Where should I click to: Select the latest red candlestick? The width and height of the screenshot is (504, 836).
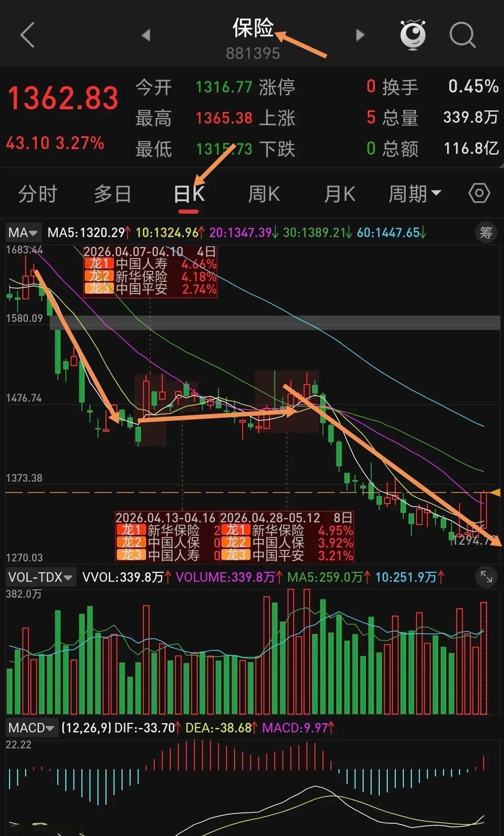click(x=484, y=510)
